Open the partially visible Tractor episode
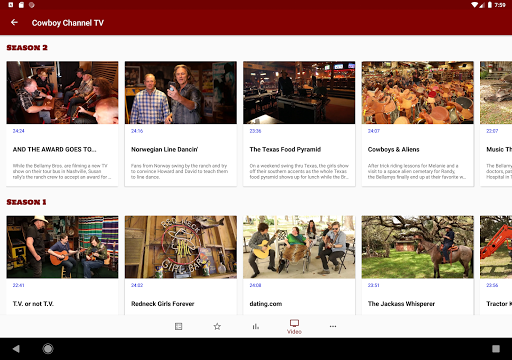 [x=496, y=265]
